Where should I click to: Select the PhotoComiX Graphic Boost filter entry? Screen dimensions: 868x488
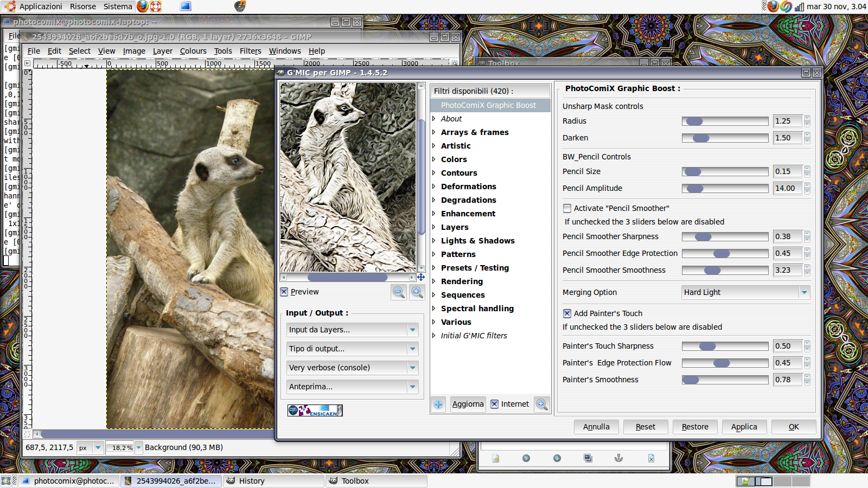tap(490, 105)
